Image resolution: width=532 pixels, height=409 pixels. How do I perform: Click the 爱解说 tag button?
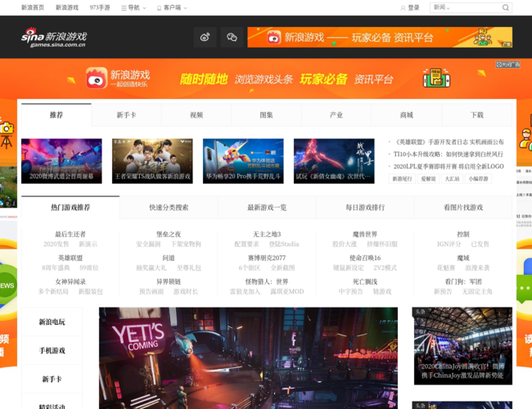click(428, 178)
